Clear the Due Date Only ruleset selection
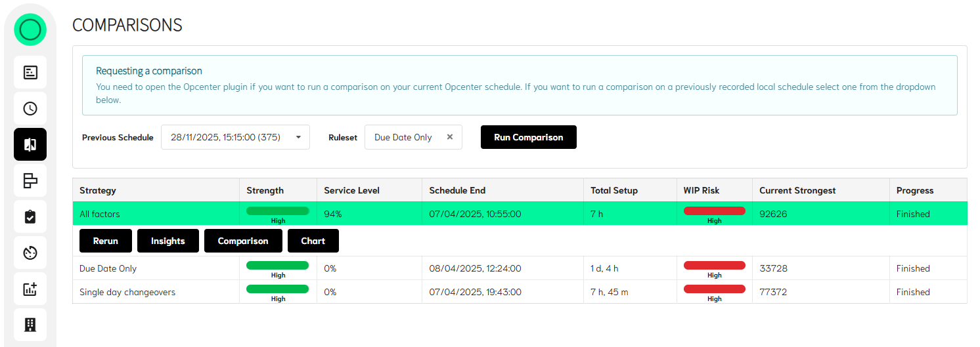The image size is (980, 347). pos(450,137)
